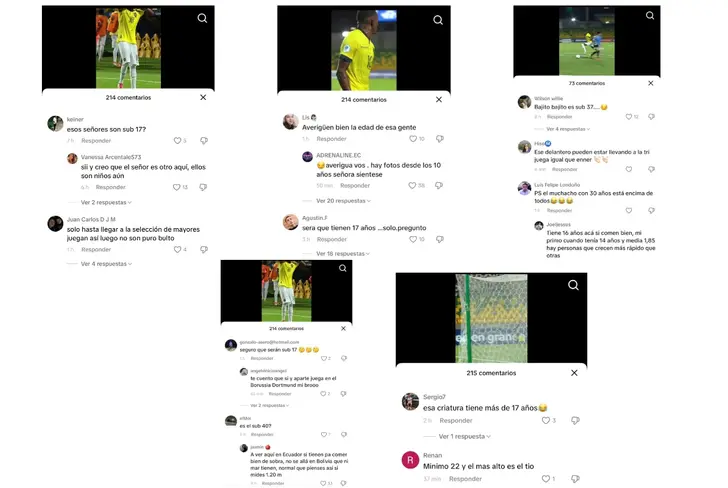Like Vanessa Arcentales73's reply with the heart
This screenshot has height=488, width=728.
176,187
